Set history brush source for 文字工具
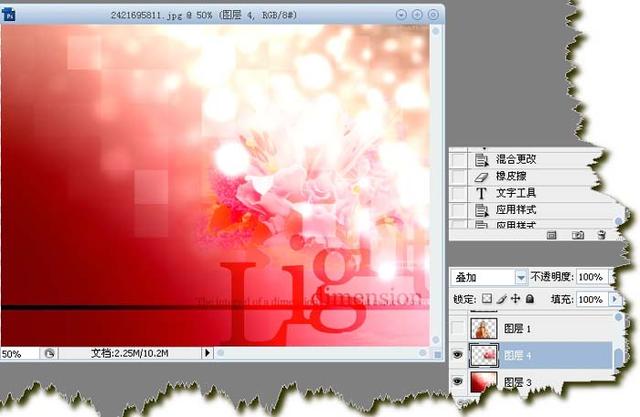Viewport: 640px width, 417px height. click(458, 193)
